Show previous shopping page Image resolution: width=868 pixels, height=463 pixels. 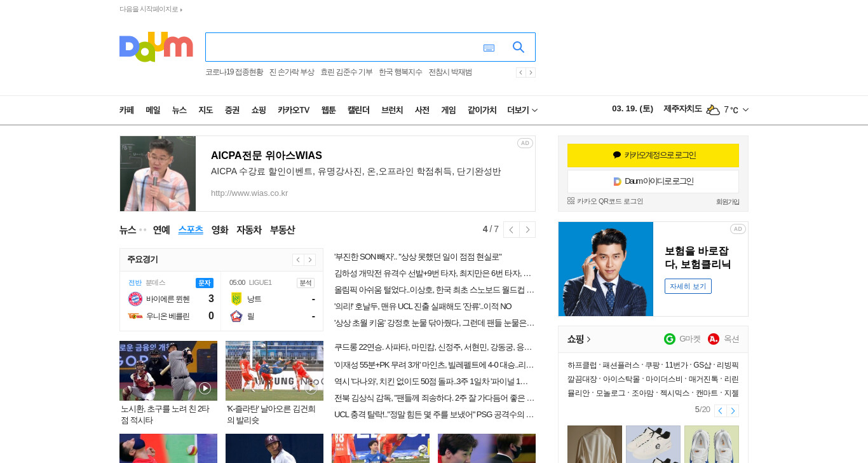click(720, 411)
